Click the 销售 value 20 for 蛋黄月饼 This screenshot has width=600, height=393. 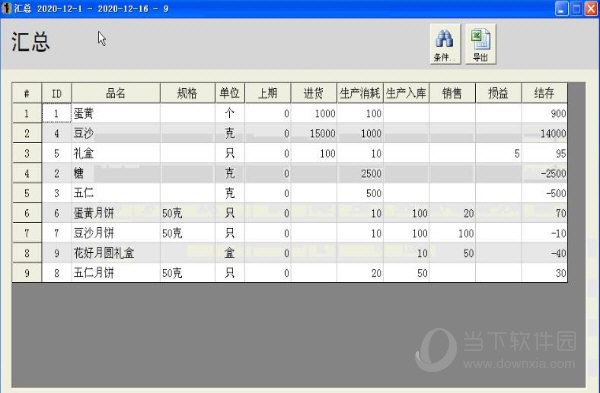point(452,213)
